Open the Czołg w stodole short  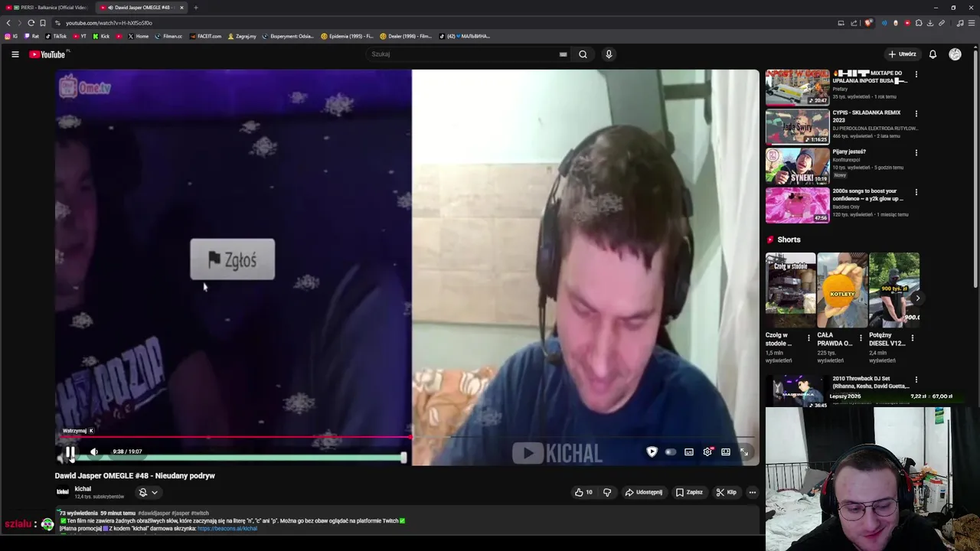[x=791, y=290]
